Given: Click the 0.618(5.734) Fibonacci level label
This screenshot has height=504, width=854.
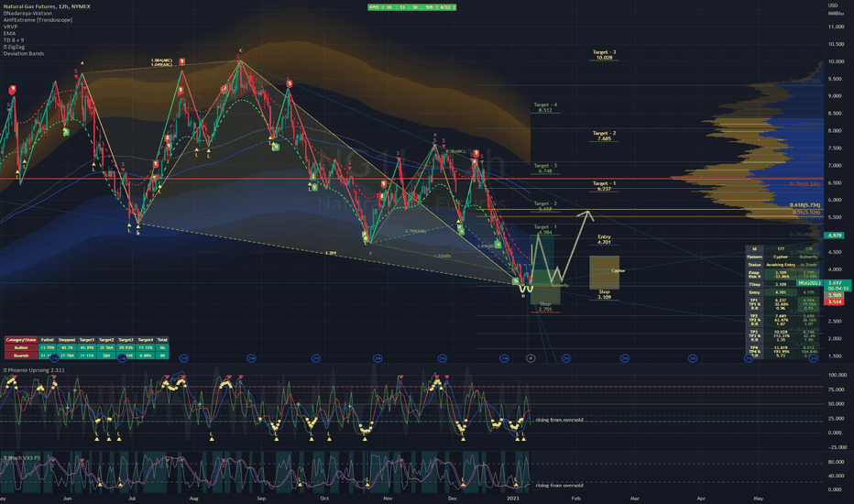Looking at the screenshot, I should (x=805, y=205).
